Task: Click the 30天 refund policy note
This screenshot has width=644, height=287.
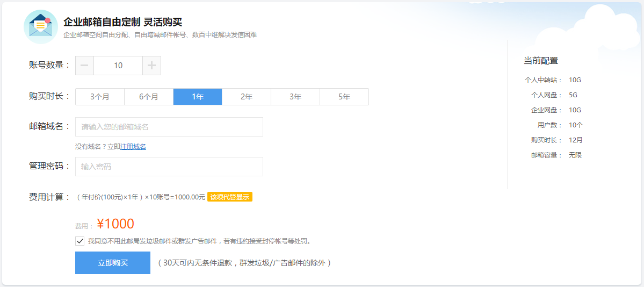Action: tap(244, 263)
